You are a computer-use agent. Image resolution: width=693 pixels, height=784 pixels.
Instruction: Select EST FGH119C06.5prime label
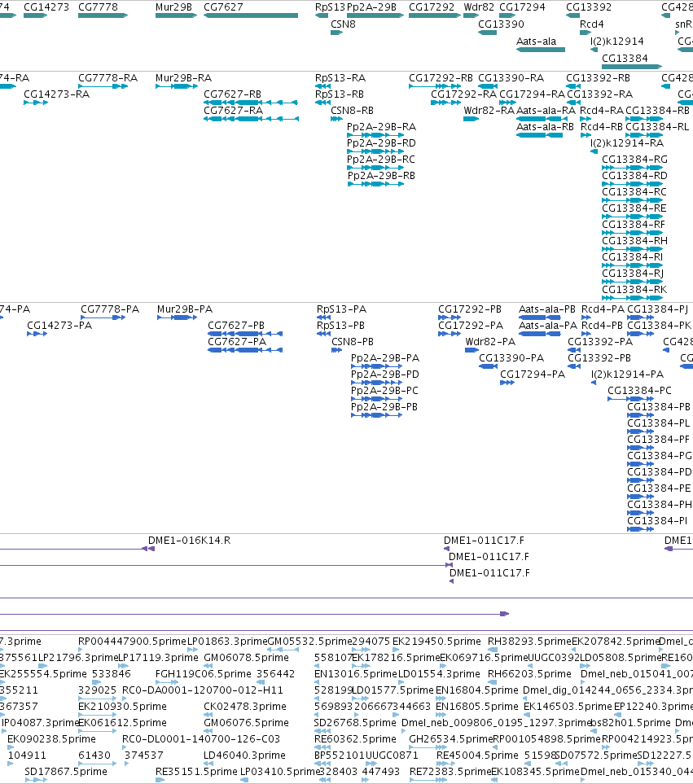point(204,673)
